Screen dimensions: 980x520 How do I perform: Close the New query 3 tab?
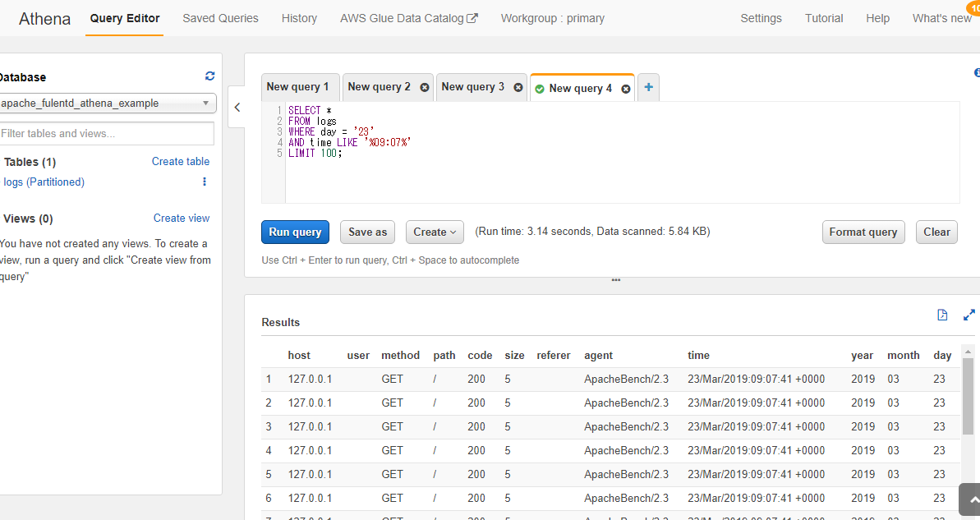518,87
